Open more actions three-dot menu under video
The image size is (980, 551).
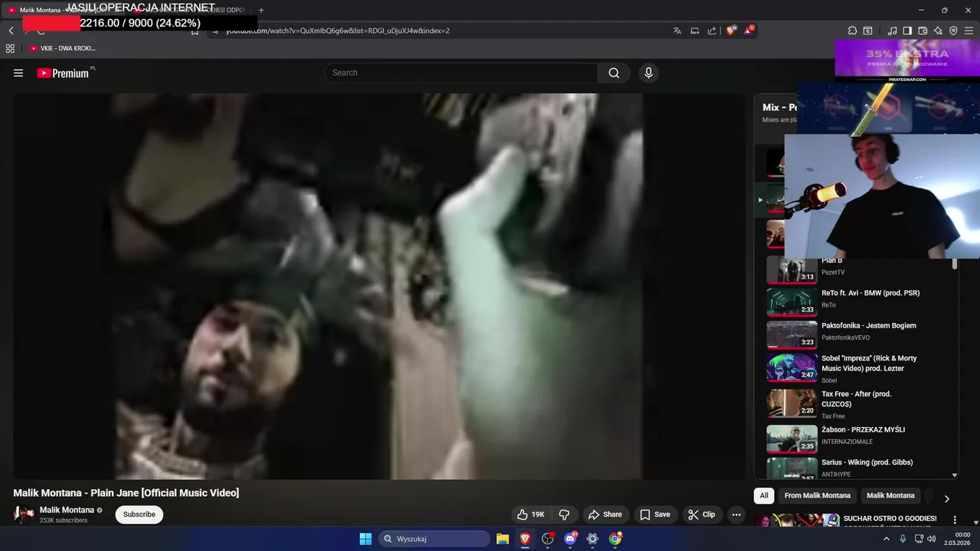click(x=737, y=514)
